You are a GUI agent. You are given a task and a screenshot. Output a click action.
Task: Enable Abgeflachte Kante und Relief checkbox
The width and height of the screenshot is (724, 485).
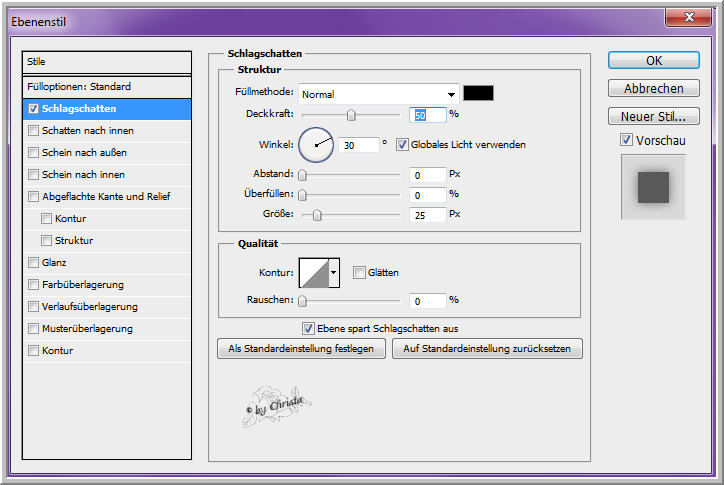[33, 197]
